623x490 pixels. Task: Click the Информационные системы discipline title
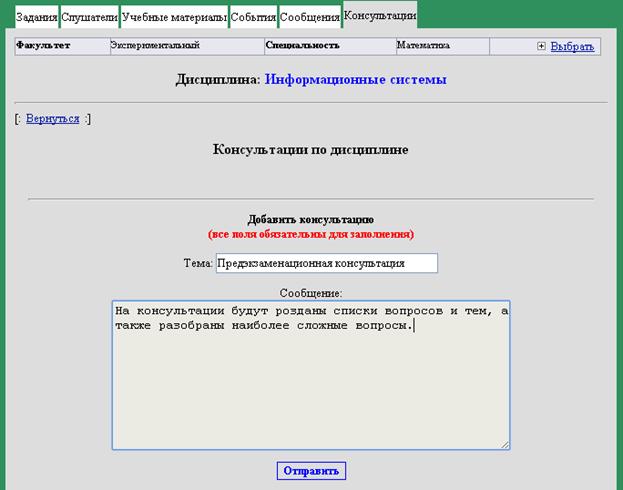355,79
